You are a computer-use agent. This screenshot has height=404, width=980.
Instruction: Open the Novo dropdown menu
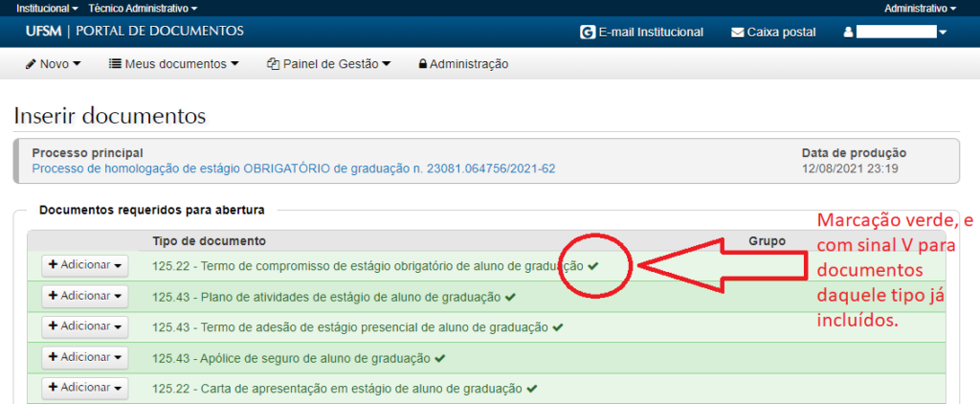pyautogui.click(x=54, y=64)
